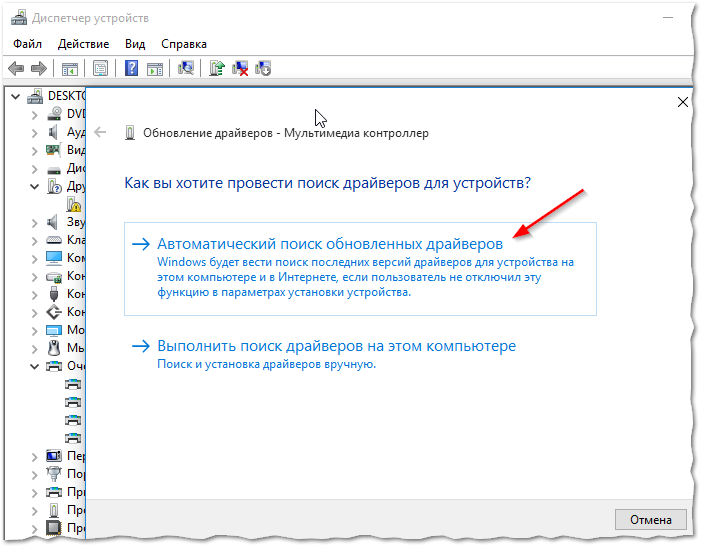This screenshot has width=702, height=547.
Task: Collapse the Other devices node with question mark
Action: (35, 187)
